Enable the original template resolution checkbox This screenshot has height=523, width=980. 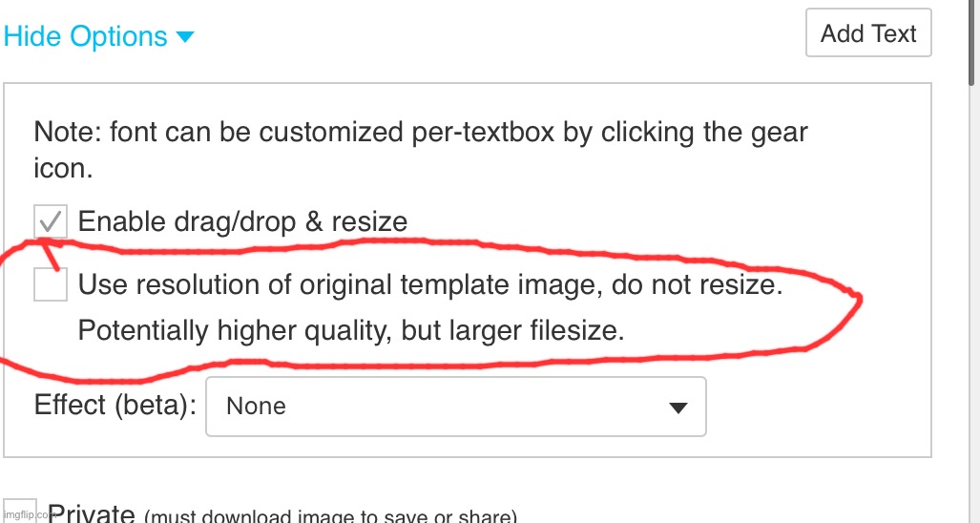pyautogui.click(x=51, y=284)
